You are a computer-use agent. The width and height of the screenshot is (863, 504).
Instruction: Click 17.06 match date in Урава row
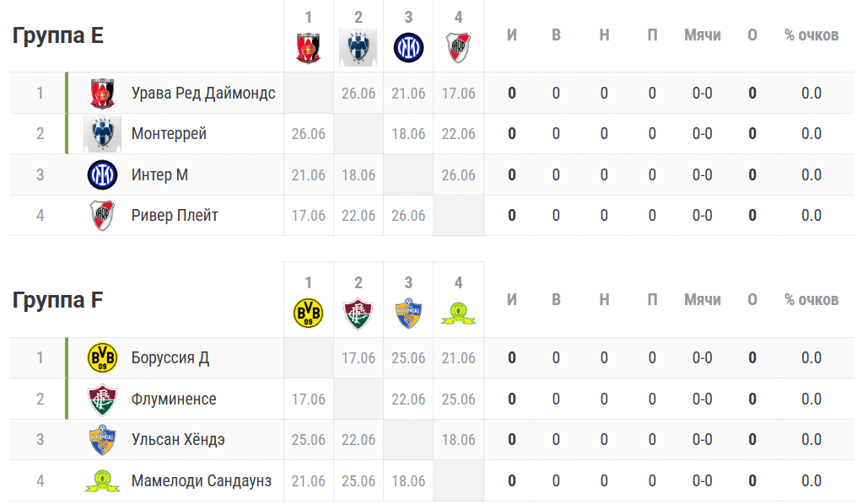tap(458, 94)
